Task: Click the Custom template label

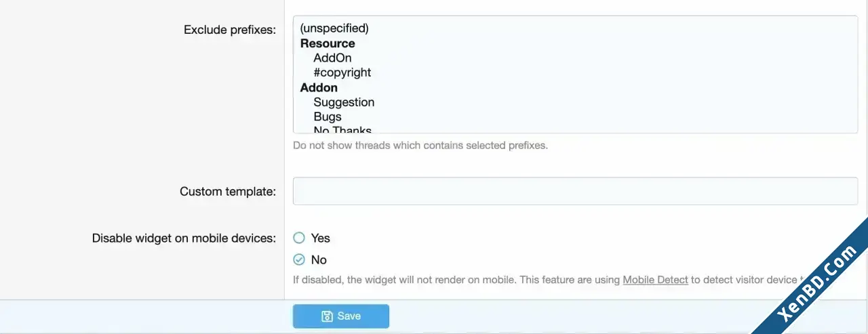Action: pos(228,192)
